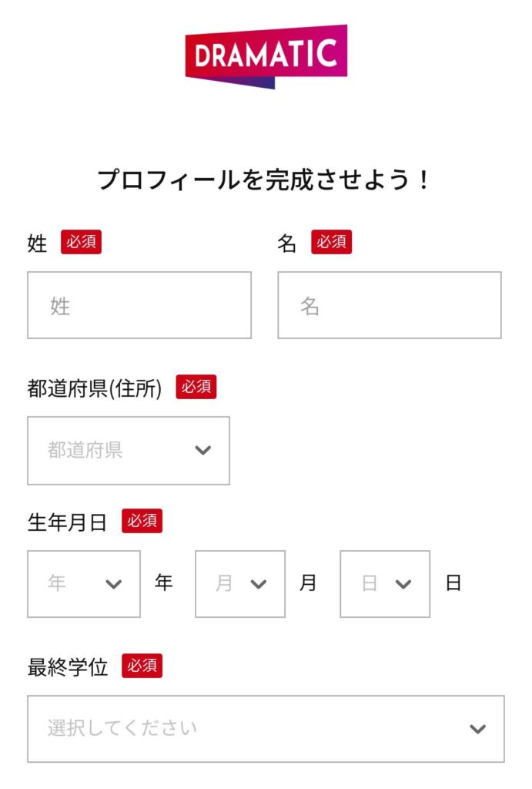Click the 生年月日 field label
The width and height of the screenshot is (532, 789).
[68, 522]
